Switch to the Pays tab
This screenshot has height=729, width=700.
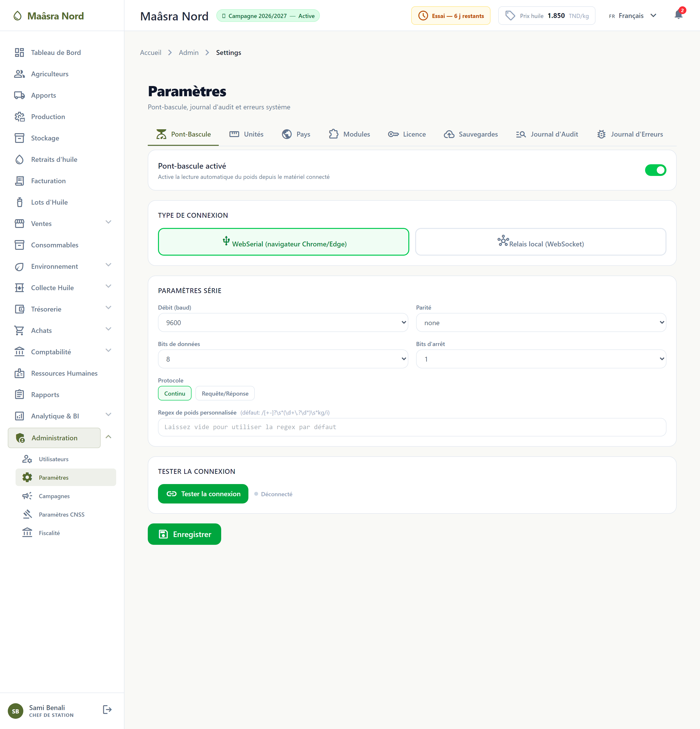[296, 134]
